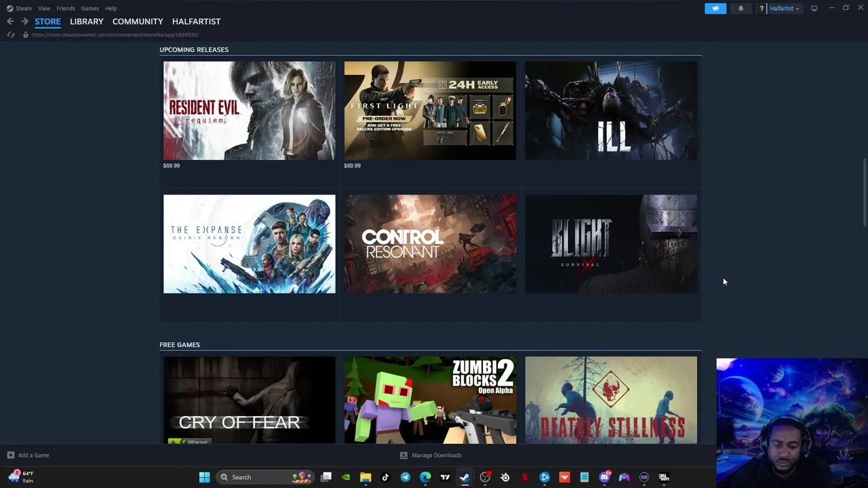Open the game controller app on the taskbar
The height and width of the screenshot is (488, 868).
(x=624, y=477)
